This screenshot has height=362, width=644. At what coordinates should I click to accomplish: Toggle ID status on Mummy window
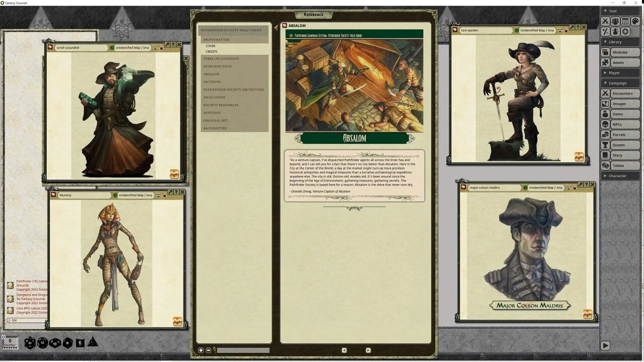coord(115,195)
